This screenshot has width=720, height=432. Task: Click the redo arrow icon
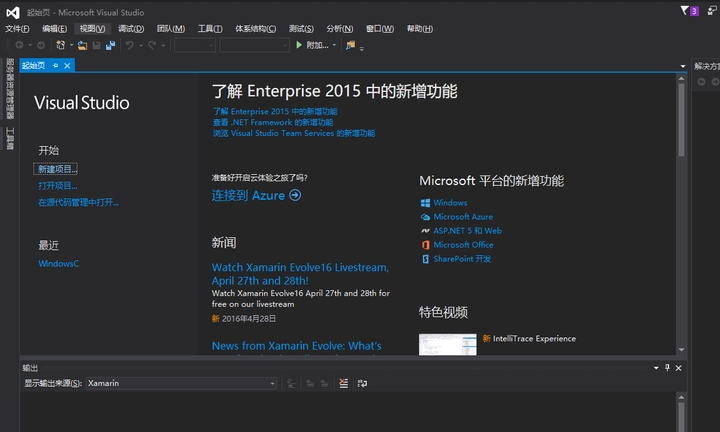coord(152,45)
